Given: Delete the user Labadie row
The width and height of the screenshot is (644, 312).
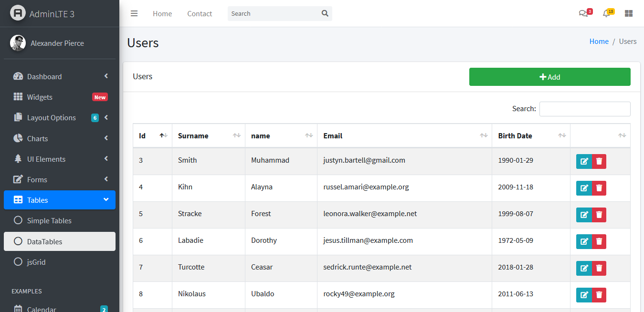Looking at the screenshot, I should 599,241.
